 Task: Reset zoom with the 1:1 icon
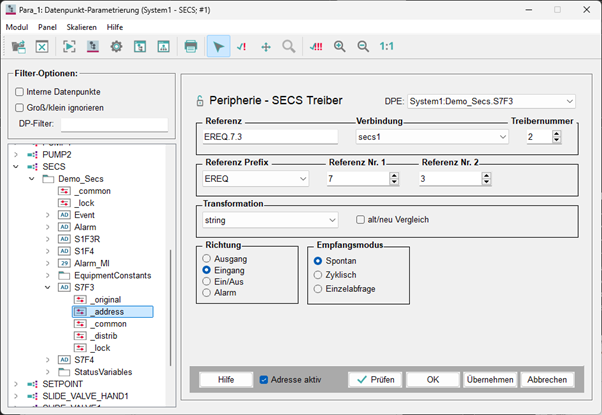(387, 46)
